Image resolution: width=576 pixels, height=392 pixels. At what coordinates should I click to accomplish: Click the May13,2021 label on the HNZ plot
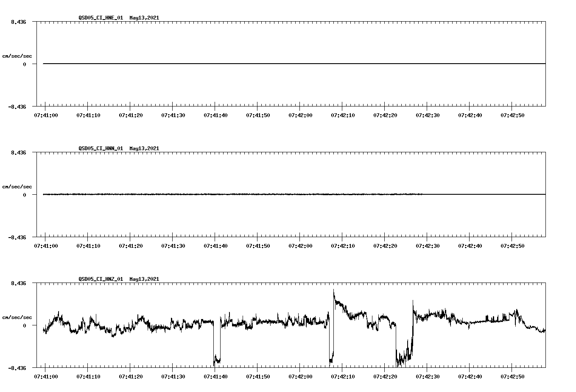point(144,279)
